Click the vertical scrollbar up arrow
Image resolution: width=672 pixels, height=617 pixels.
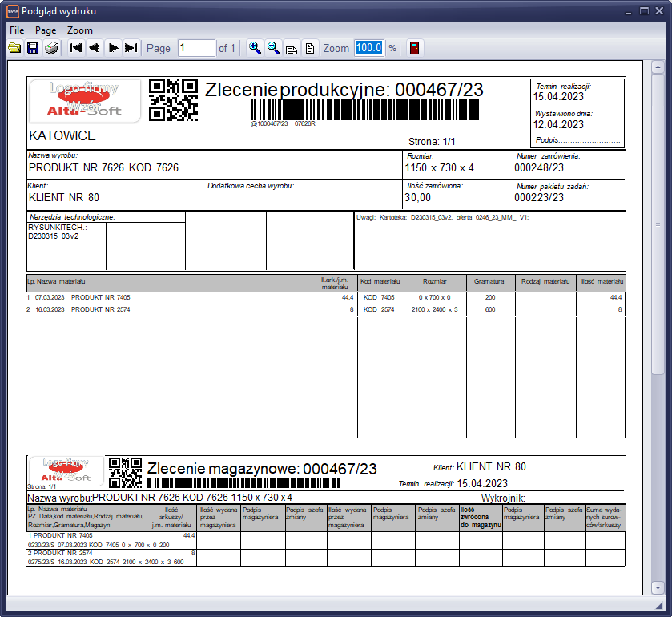click(x=658, y=67)
